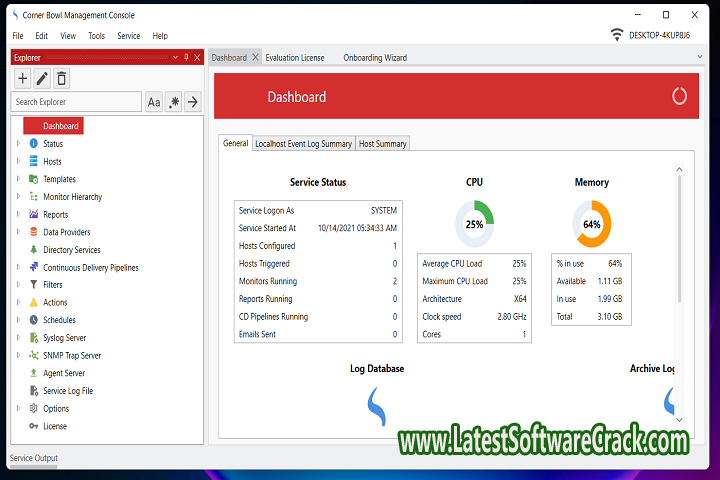Click the search go arrow button
720x480 pixels.
pos(193,102)
